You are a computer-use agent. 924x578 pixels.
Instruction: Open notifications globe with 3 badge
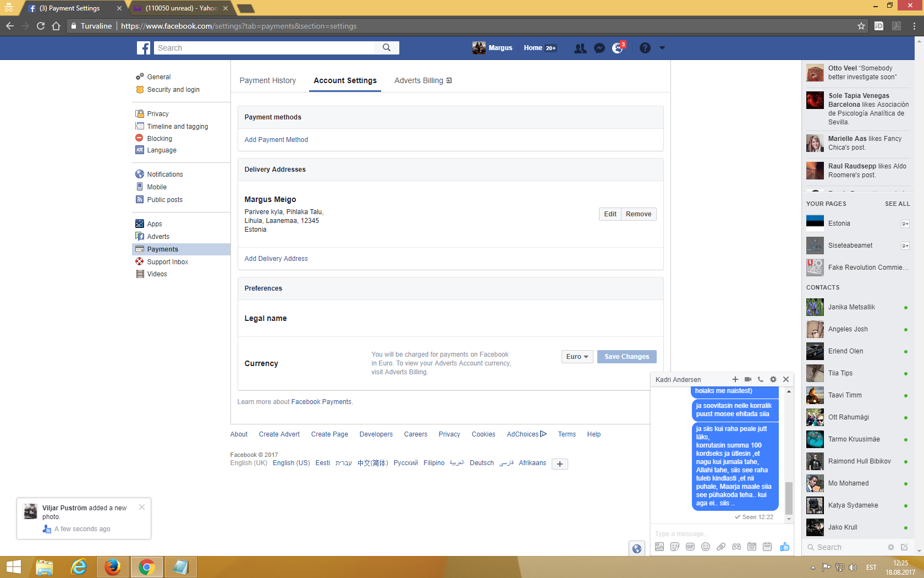pos(618,48)
